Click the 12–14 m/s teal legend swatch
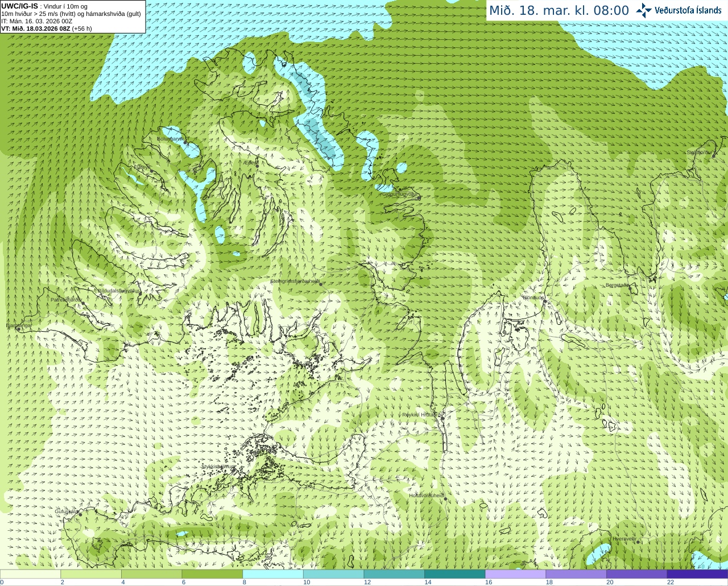This screenshot has width=728, height=586. tap(394, 574)
